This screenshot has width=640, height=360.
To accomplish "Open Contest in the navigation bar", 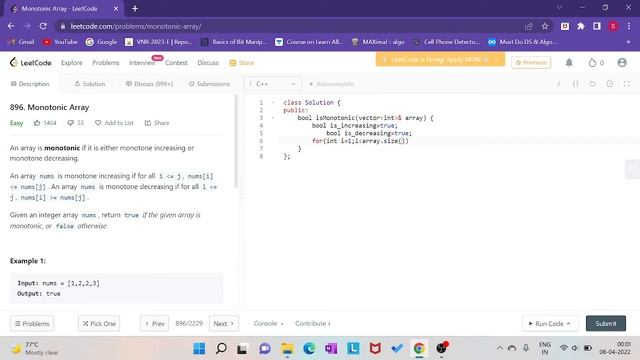I will tap(176, 62).
